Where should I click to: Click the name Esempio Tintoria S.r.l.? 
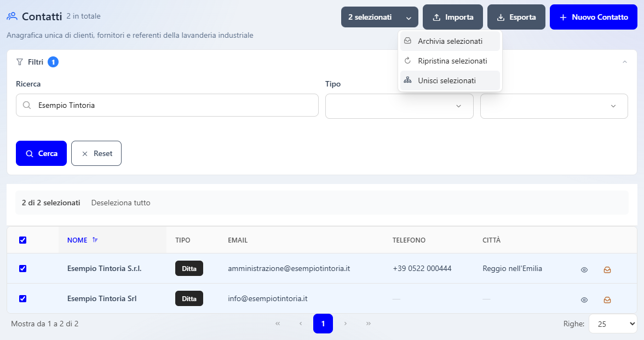click(x=104, y=268)
